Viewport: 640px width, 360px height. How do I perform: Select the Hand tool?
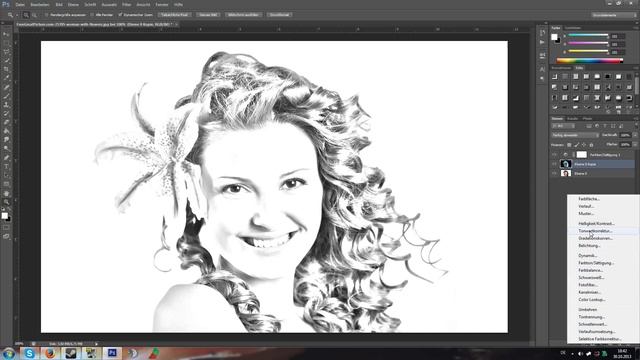[x=7, y=193]
